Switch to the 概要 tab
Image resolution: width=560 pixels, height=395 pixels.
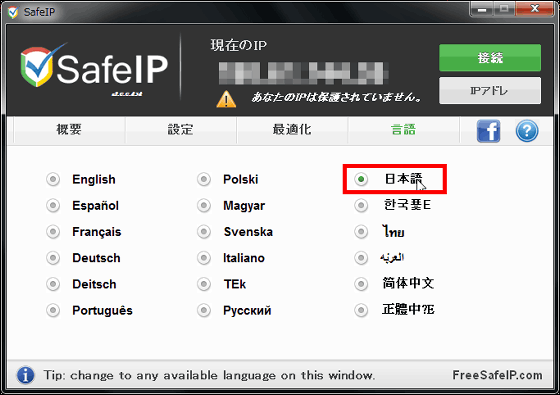[x=69, y=130]
